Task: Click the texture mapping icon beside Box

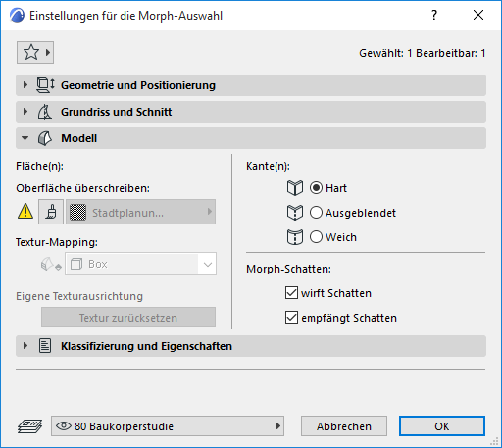Action: (x=51, y=264)
